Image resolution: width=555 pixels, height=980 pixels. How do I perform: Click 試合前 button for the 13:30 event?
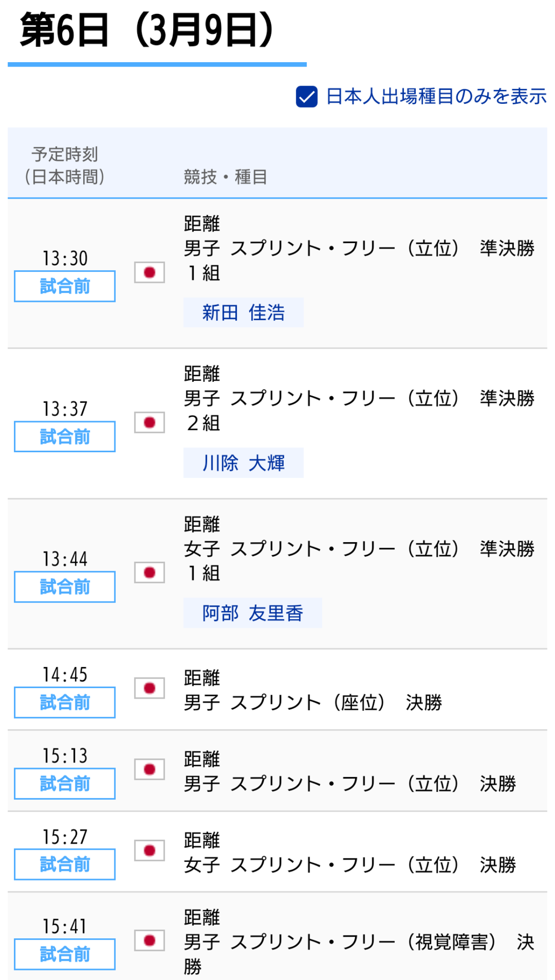pos(64,286)
